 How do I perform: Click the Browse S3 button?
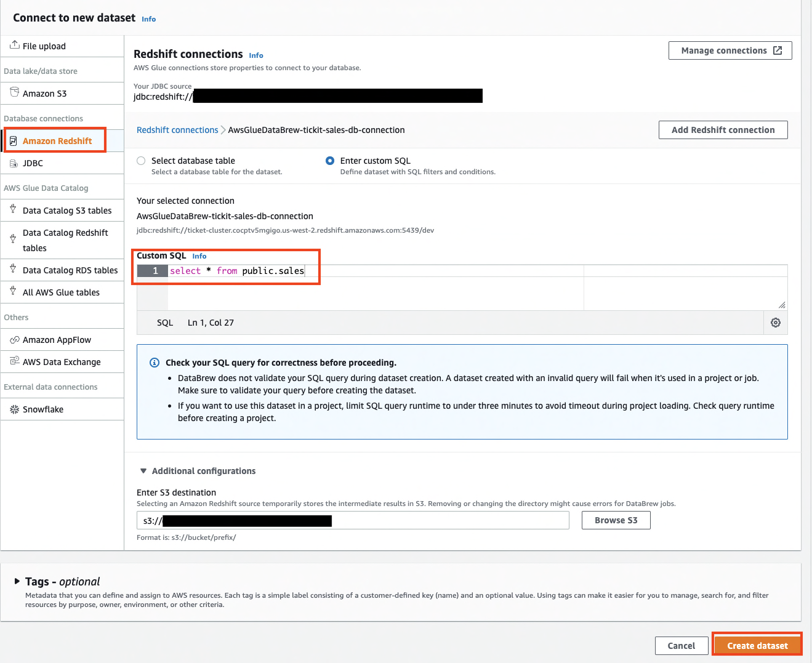coord(616,520)
